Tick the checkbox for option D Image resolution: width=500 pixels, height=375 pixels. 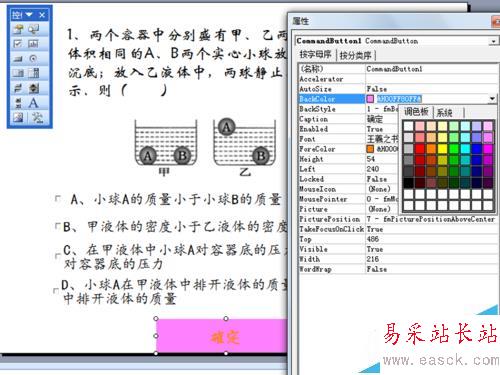(56, 291)
